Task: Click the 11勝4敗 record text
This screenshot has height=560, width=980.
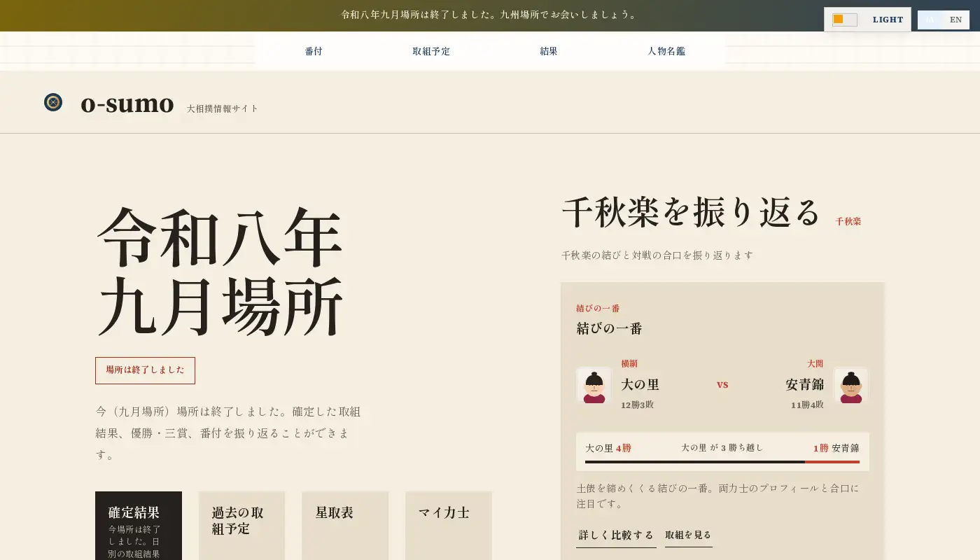Action: tap(807, 405)
